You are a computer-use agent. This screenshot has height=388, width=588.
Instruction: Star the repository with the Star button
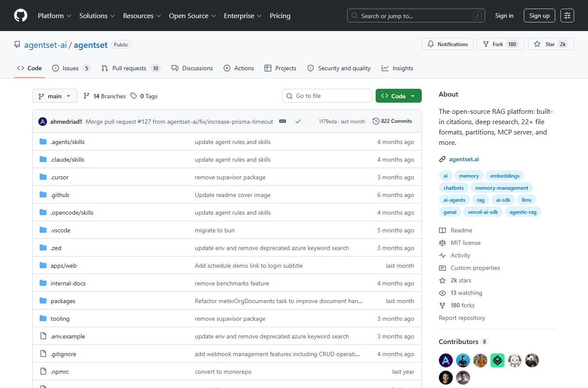pos(551,44)
